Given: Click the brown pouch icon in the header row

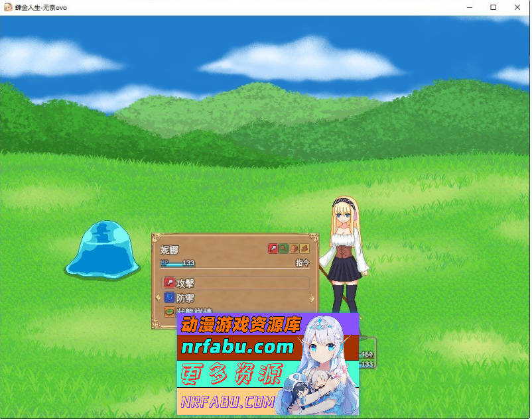Looking at the screenshot, I should [294, 249].
